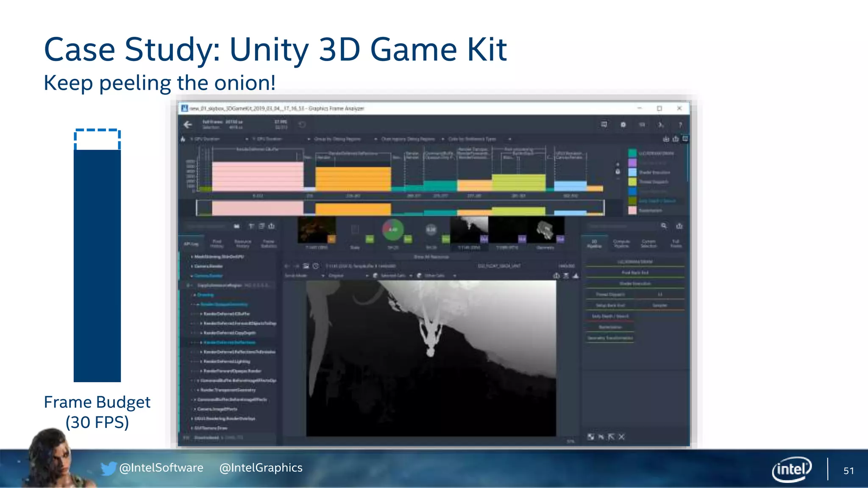Click the filter icon in the API log toolbar
868x488 pixels.
251,226
